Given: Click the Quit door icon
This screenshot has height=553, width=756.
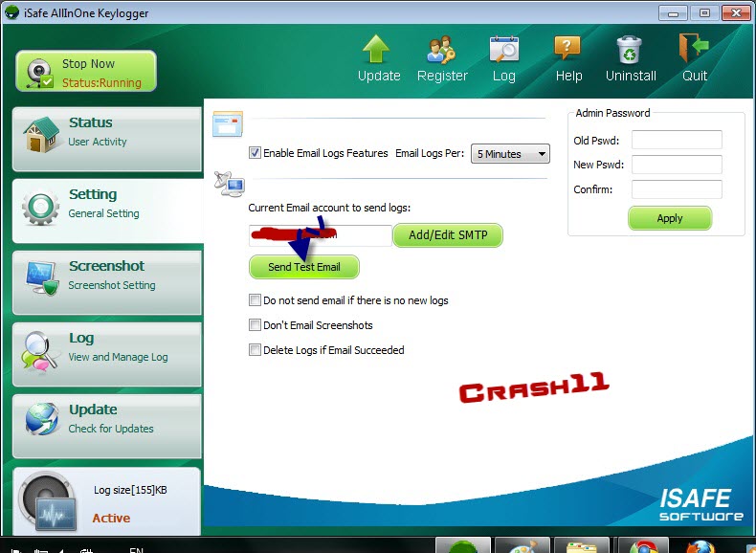Looking at the screenshot, I should (x=694, y=48).
